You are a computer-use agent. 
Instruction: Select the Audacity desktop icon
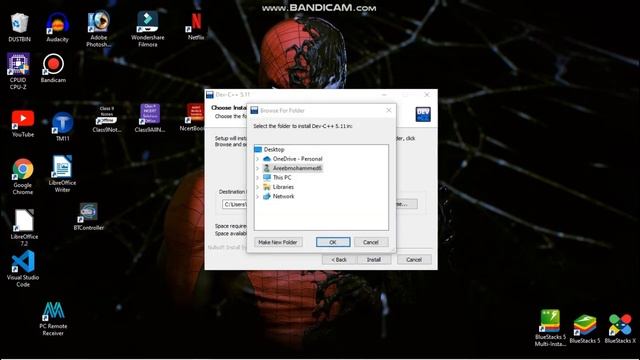click(x=57, y=27)
